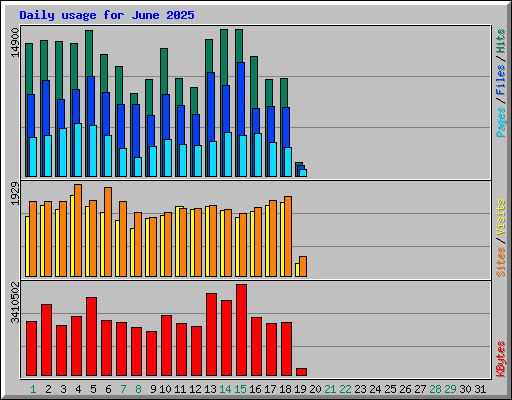This screenshot has width=512, height=400.
Task: Select the blue Files bar for day 15
Action: (240, 99)
